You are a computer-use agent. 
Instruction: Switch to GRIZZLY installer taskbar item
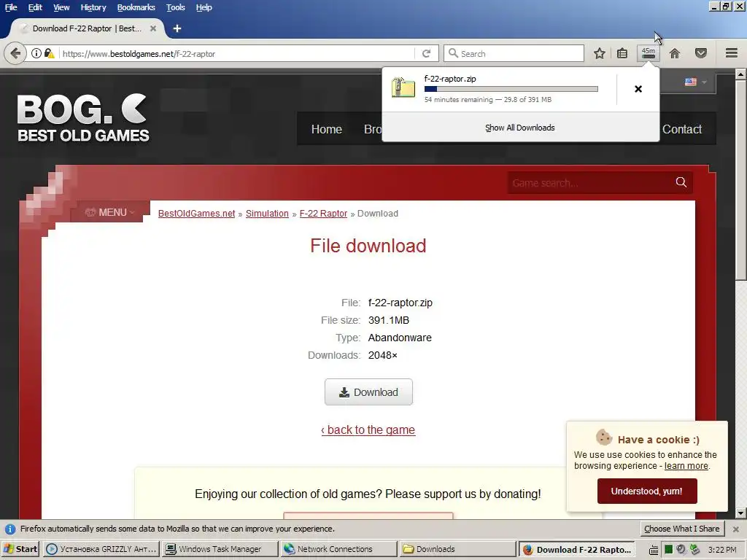point(101,549)
